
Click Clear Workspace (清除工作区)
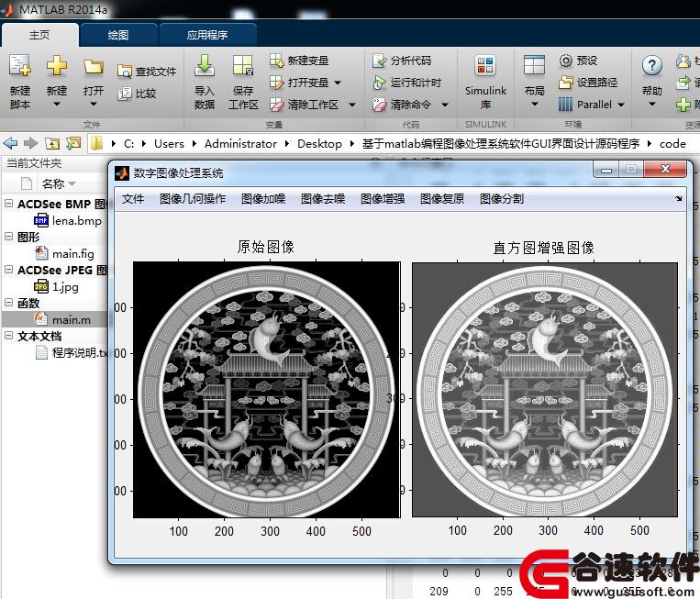tap(304, 105)
